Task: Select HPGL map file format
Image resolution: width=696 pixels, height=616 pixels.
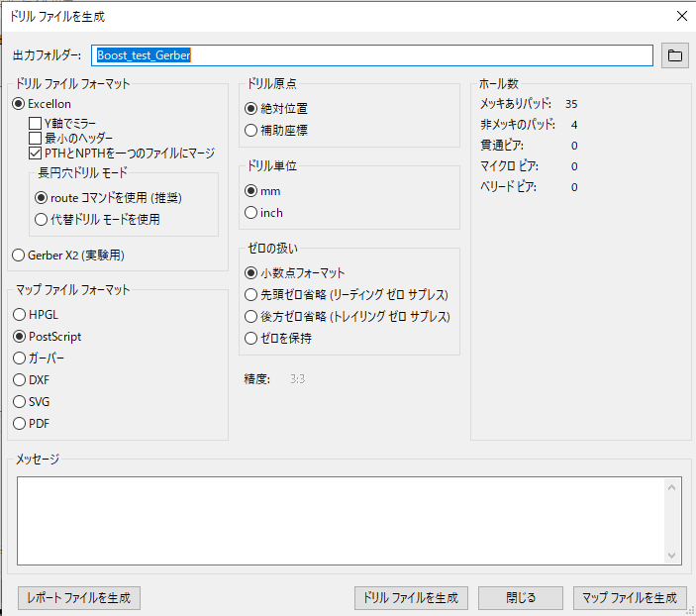Action: 36,315
